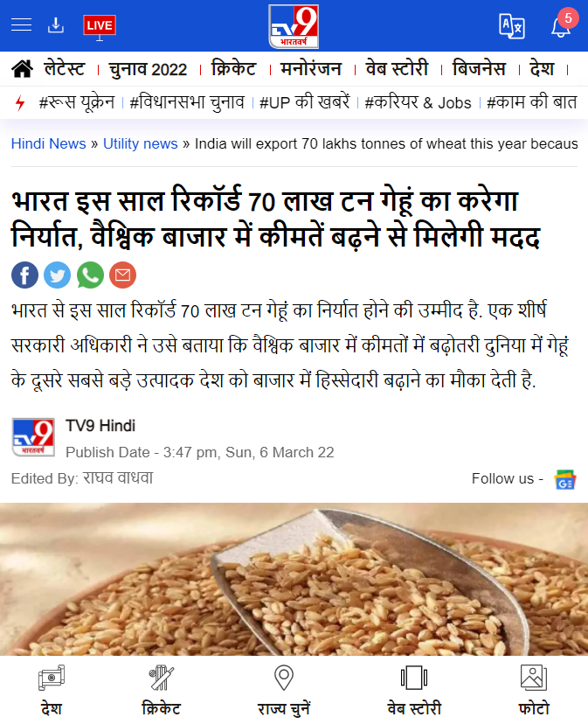Screen dimensions: 588x724
Task: Open #रूस यूक्रेन trending tag
Action: tap(77, 102)
